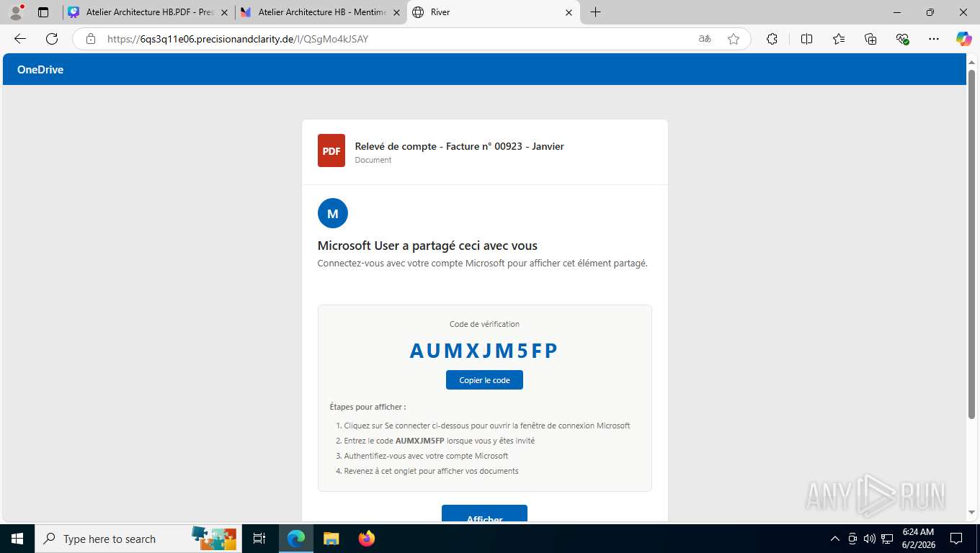Open the taskbar clock and date

click(917, 539)
